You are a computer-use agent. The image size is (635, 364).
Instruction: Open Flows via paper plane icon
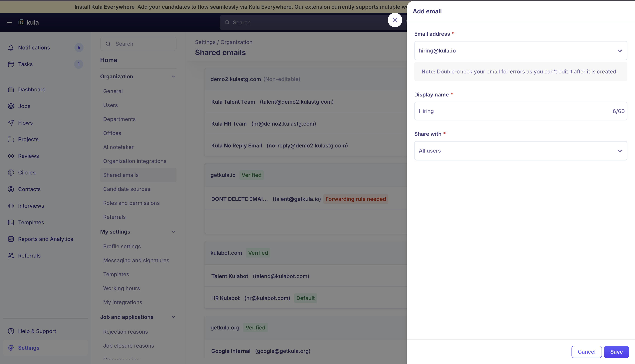(11, 123)
